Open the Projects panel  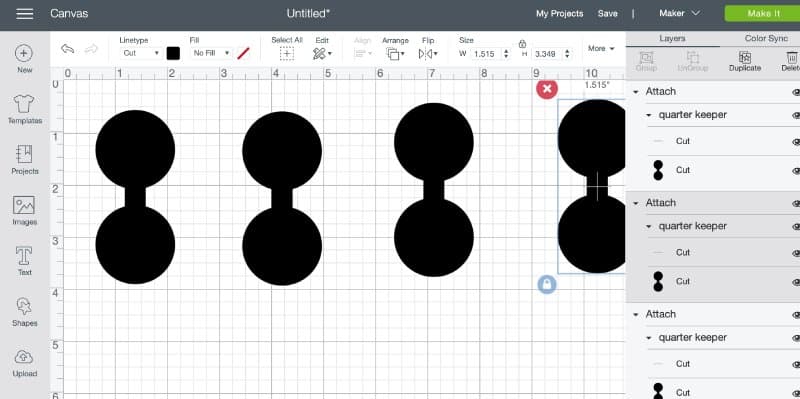pyautogui.click(x=24, y=160)
